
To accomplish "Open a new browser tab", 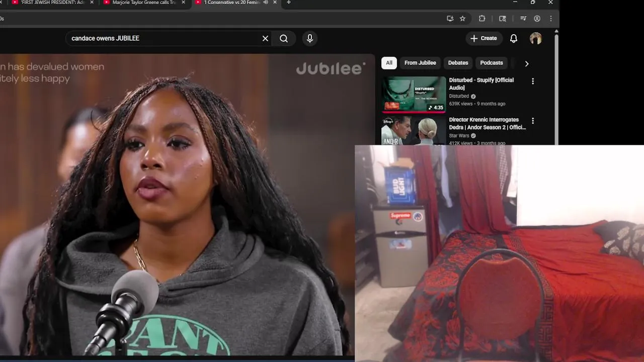I will [288, 3].
